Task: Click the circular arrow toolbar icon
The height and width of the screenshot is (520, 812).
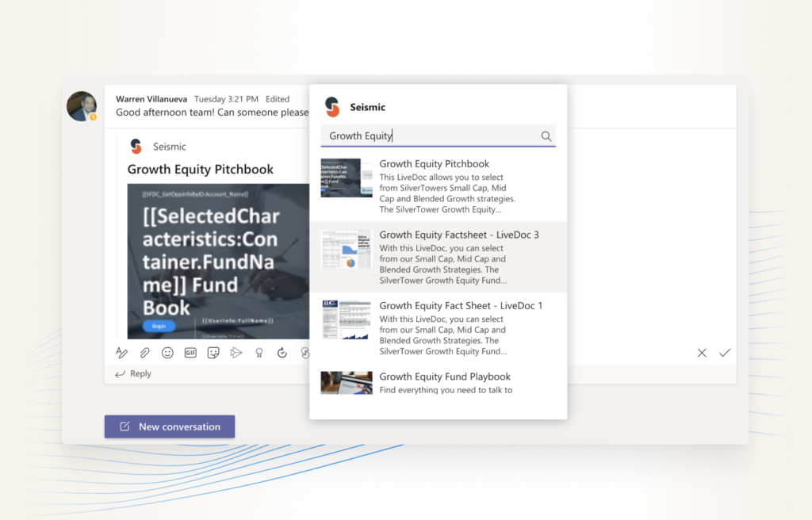Action: (282, 353)
